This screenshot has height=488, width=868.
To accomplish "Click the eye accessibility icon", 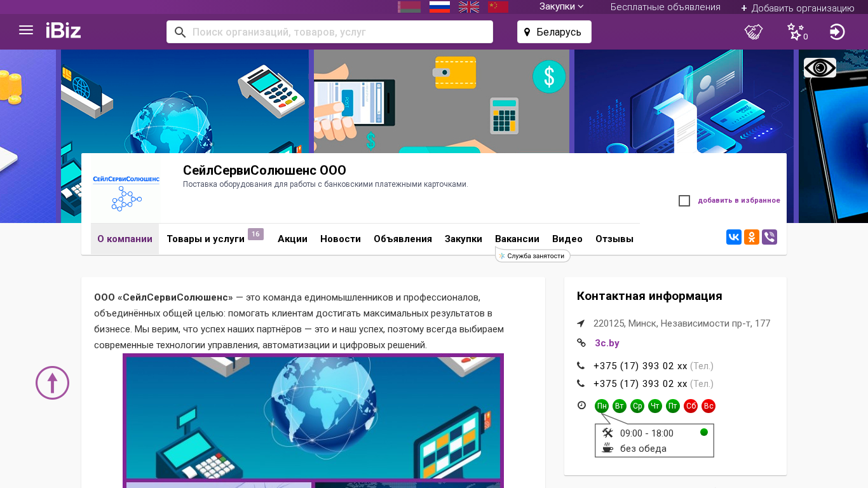I will point(820,67).
